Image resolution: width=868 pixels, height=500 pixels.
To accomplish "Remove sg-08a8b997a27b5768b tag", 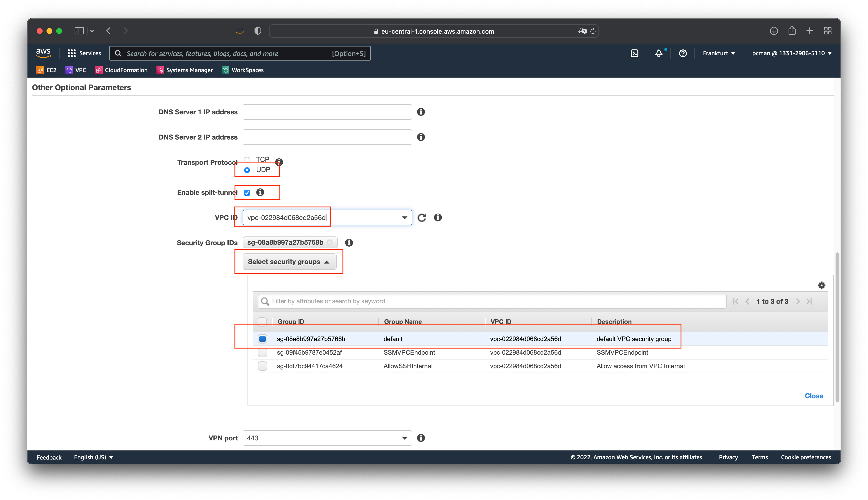I will (x=329, y=242).
